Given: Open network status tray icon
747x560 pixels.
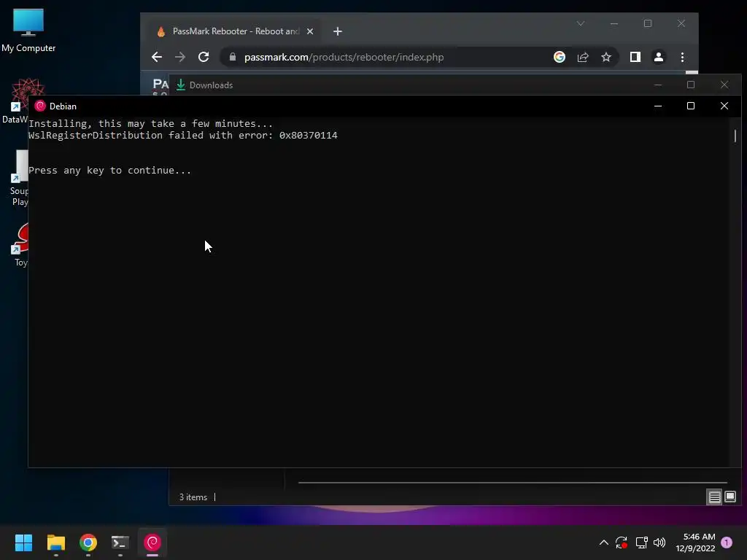Looking at the screenshot, I should (x=641, y=542).
